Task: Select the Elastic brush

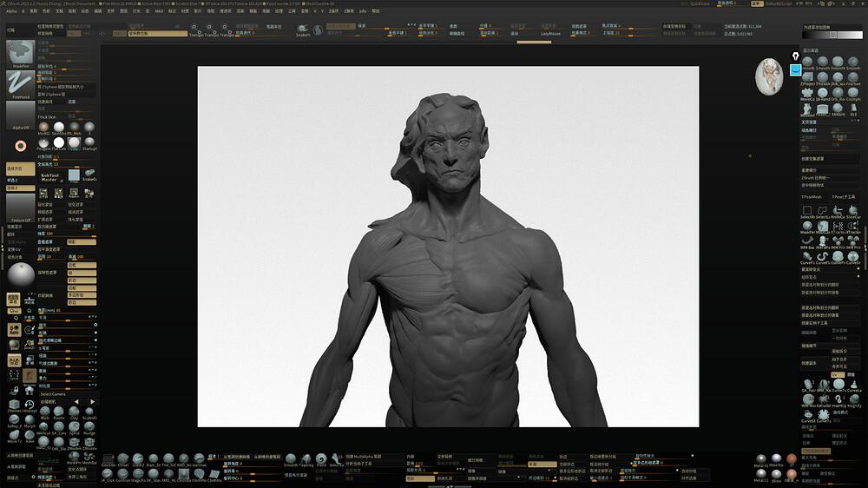Action: coord(59,412)
